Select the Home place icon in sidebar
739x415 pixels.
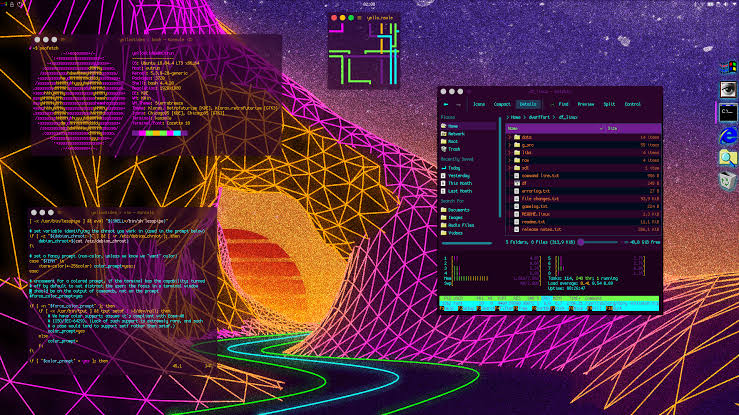tap(443, 126)
